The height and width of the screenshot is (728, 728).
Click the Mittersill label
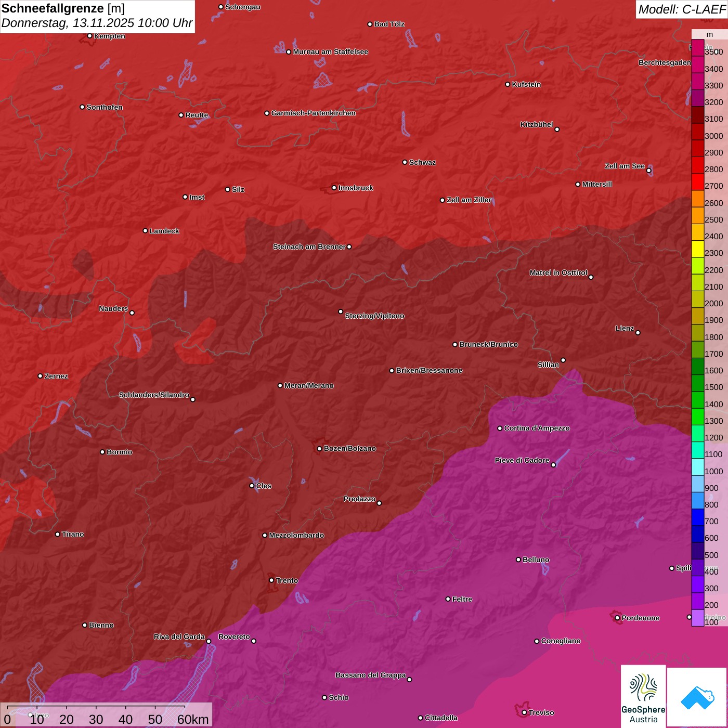pos(597,184)
